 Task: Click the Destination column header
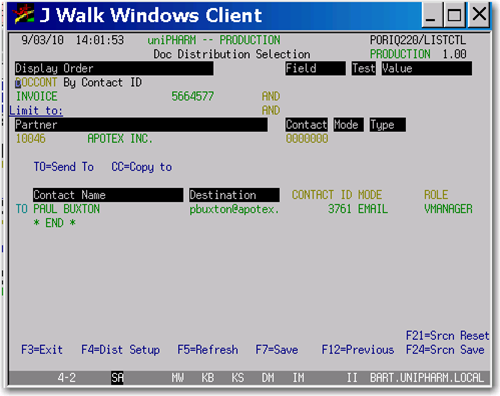234,195
